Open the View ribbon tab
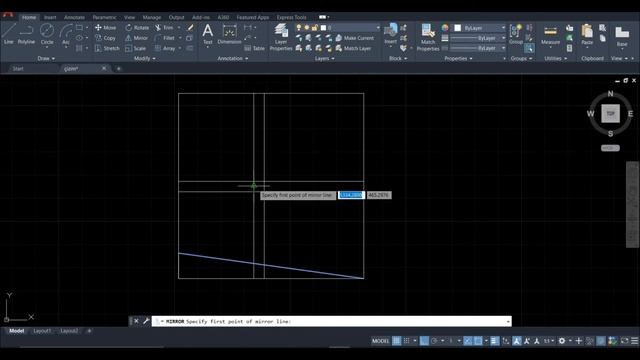 point(129,17)
